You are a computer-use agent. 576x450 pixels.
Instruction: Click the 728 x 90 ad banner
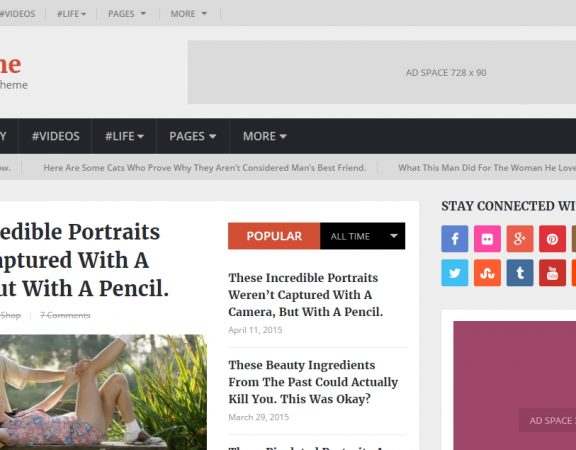tap(382, 72)
